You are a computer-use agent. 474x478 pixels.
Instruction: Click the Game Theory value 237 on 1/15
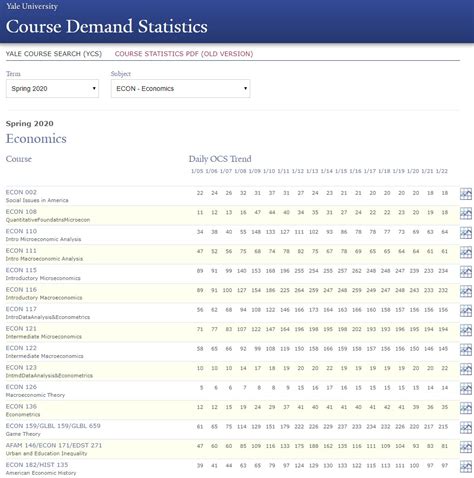tap(342, 427)
